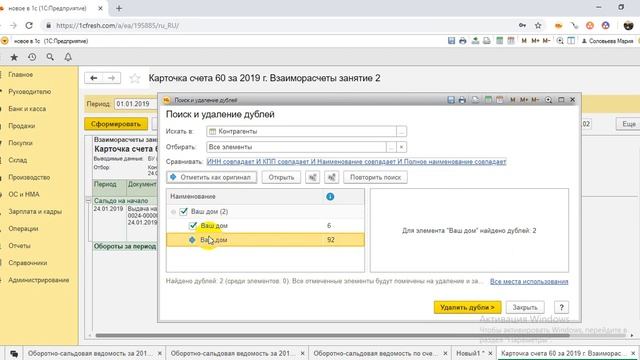The image size is (640, 360).
Task: Blue info icon in the Наименование header
Action: click(x=330, y=197)
